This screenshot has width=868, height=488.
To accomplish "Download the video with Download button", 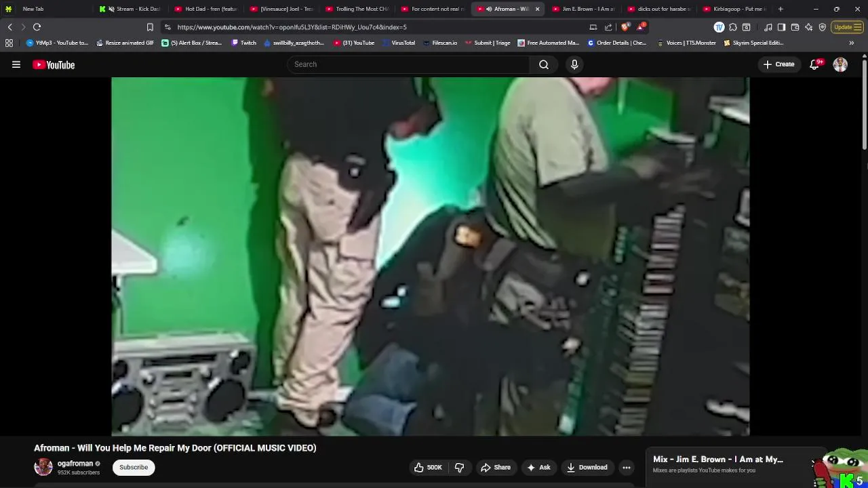I will pyautogui.click(x=587, y=467).
